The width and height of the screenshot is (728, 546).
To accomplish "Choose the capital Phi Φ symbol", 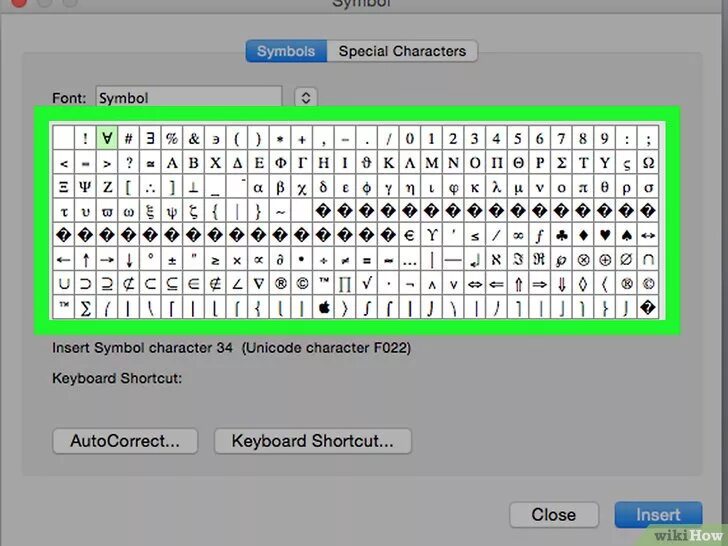I will [280, 162].
